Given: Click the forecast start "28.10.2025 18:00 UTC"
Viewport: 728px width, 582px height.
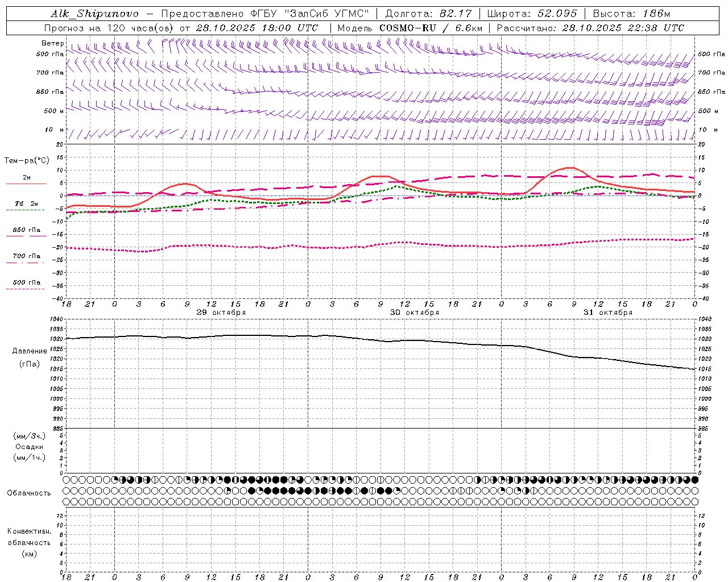Looking at the screenshot, I should tap(257, 28).
